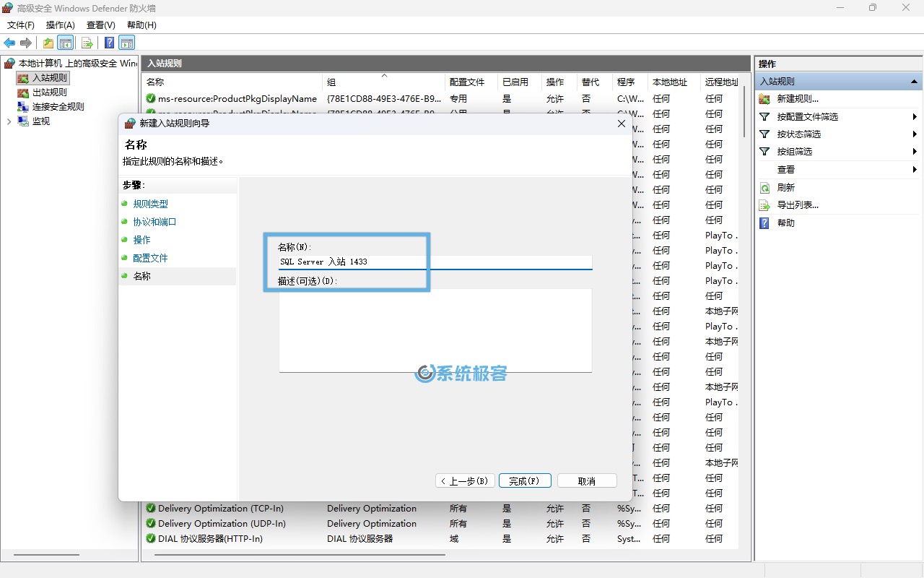Select 出站规则 firewall icon in tree

(23, 92)
